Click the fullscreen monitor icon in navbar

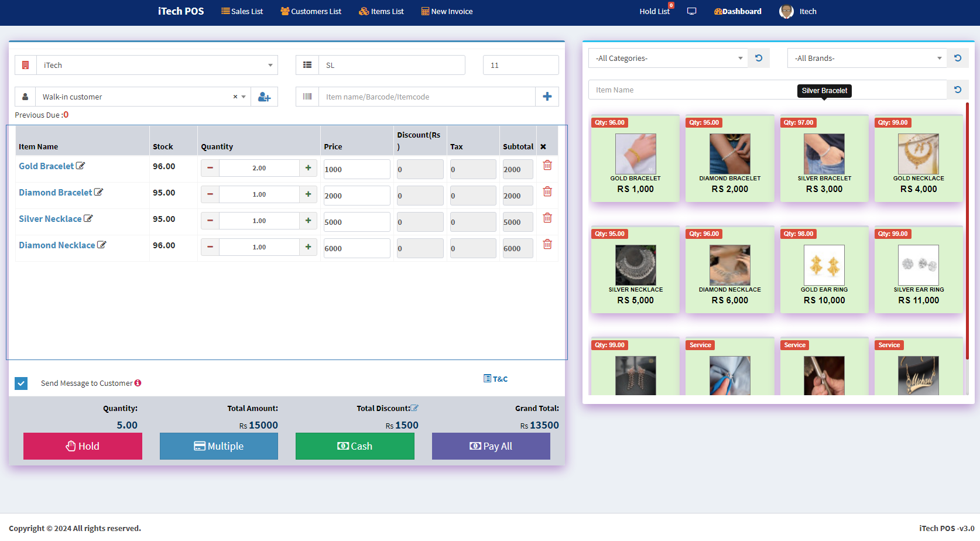[x=691, y=12]
